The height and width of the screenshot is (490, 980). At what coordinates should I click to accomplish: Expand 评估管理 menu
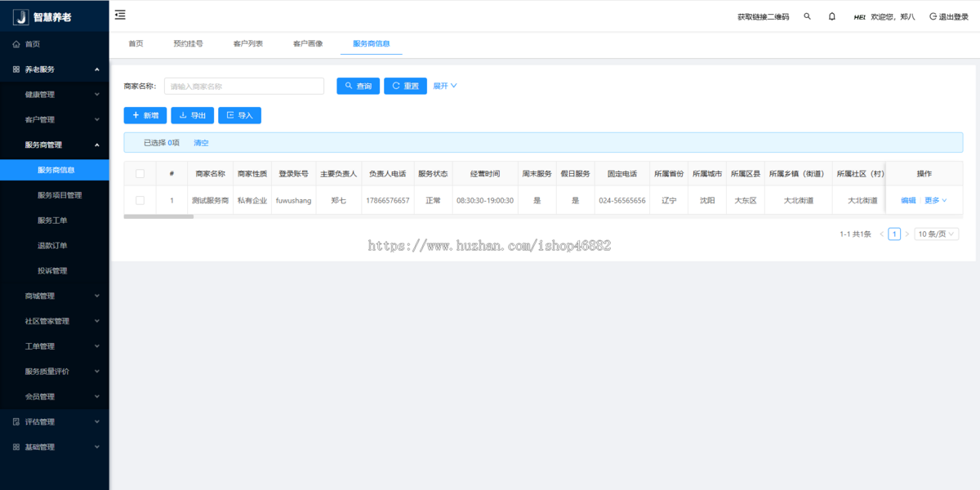pos(54,422)
